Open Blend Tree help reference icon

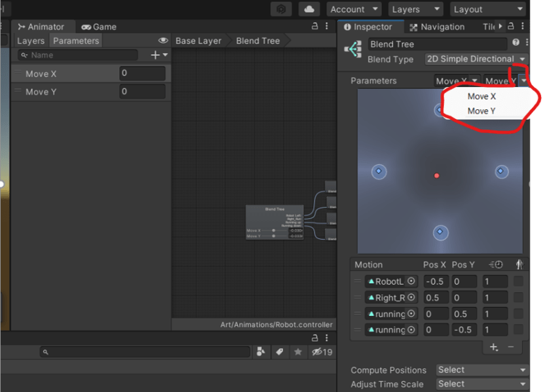(516, 42)
